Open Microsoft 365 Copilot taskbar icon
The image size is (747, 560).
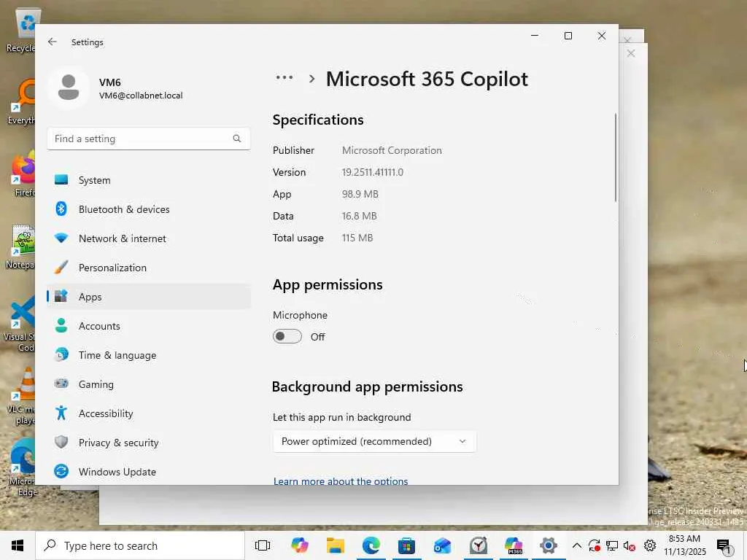(x=514, y=545)
